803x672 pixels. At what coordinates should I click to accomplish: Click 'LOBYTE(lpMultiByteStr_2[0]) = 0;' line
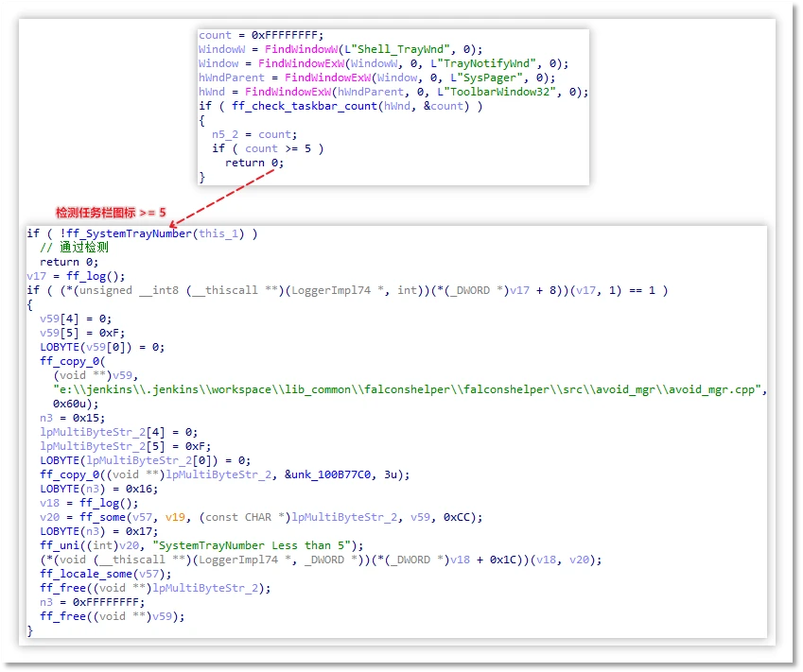click(146, 460)
